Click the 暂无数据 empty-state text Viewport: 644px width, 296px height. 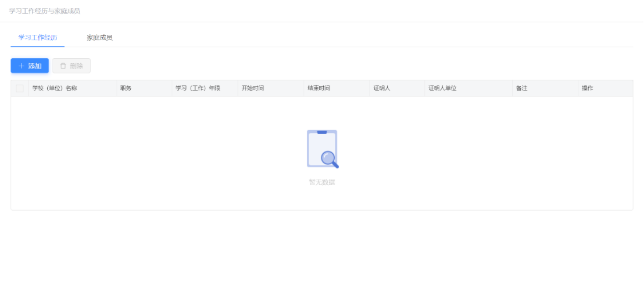click(322, 182)
